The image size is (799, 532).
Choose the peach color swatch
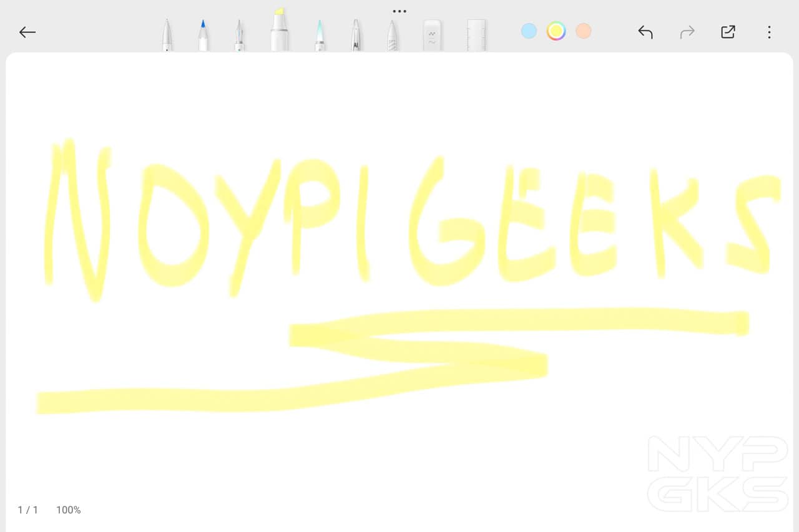point(584,31)
